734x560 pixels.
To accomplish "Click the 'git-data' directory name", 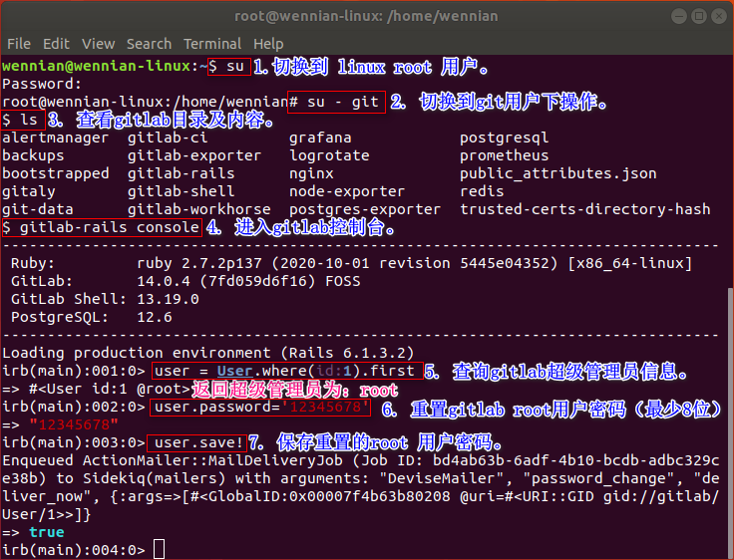I will (x=38, y=209).
